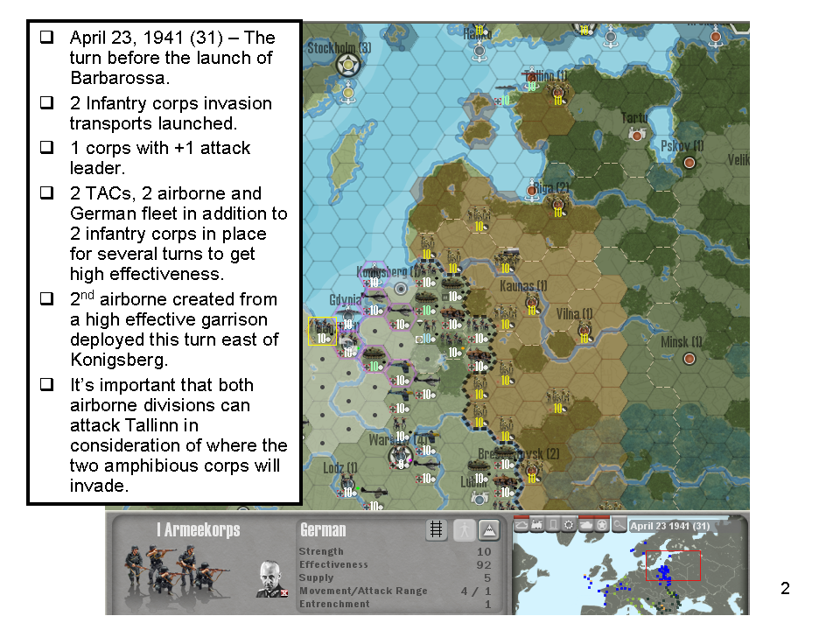Viewport: 840px width, 630px height.
Task: Click the Tartu fortress marker
Action: point(637,135)
